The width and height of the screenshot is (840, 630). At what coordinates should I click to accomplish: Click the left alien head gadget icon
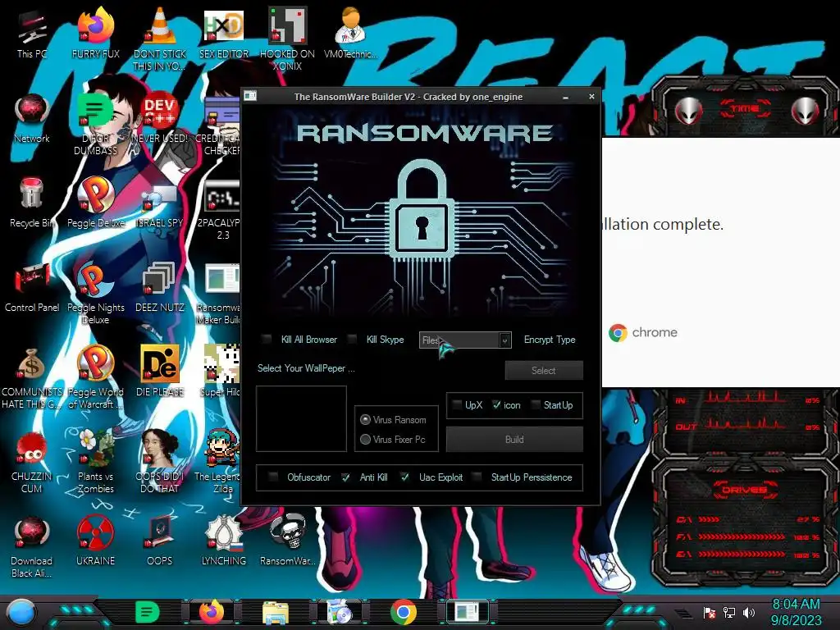point(689,111)
